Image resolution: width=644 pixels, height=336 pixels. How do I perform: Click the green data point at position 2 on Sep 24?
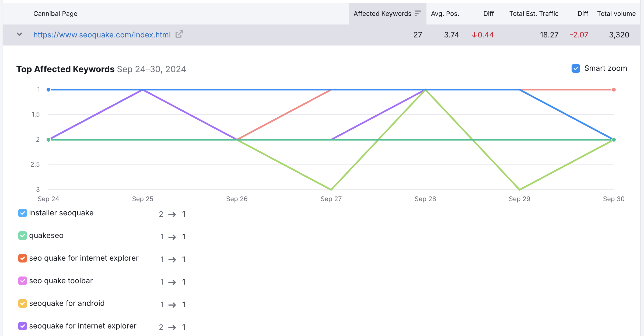tap(48, 140)
